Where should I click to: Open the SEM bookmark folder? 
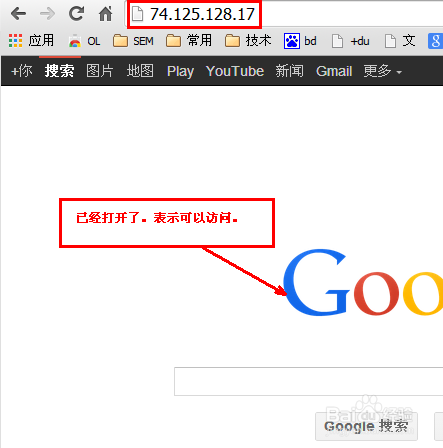coord(133,41)
